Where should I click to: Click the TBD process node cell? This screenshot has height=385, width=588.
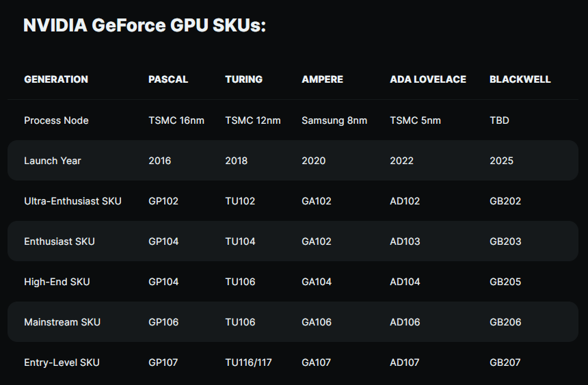tap(499, 120)
